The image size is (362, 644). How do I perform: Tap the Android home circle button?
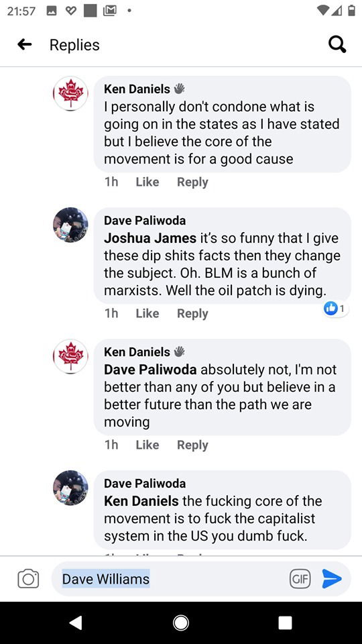(x=181, y=623)
